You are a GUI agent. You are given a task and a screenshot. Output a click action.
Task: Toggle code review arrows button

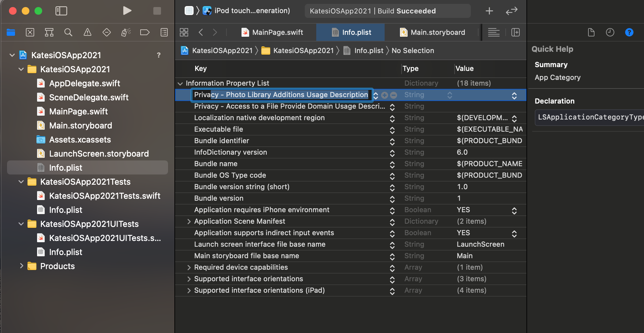(x=511, y=11)
